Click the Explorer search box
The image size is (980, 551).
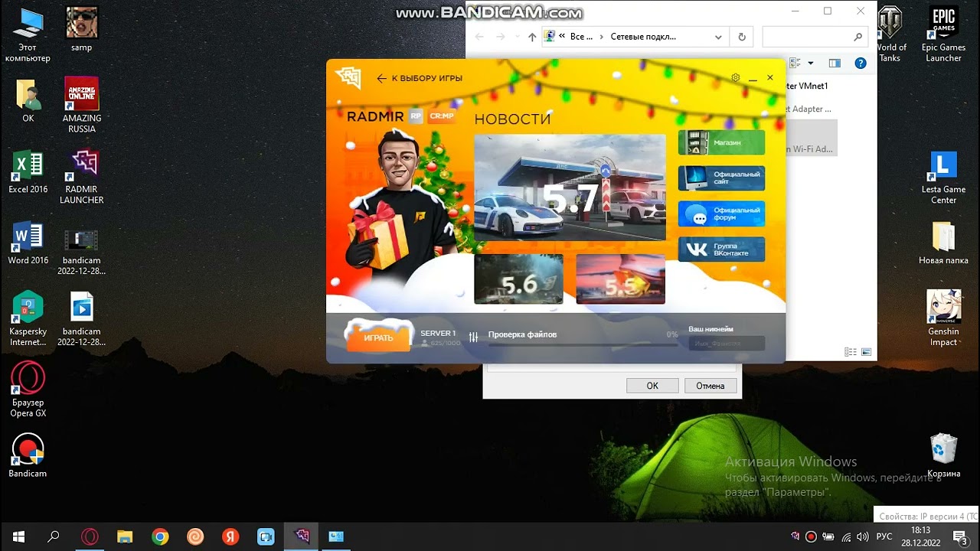(815, 37)
